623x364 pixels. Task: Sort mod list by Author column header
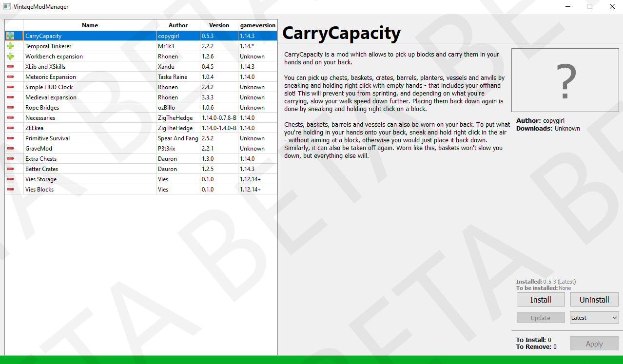click(x=178, y=25)
